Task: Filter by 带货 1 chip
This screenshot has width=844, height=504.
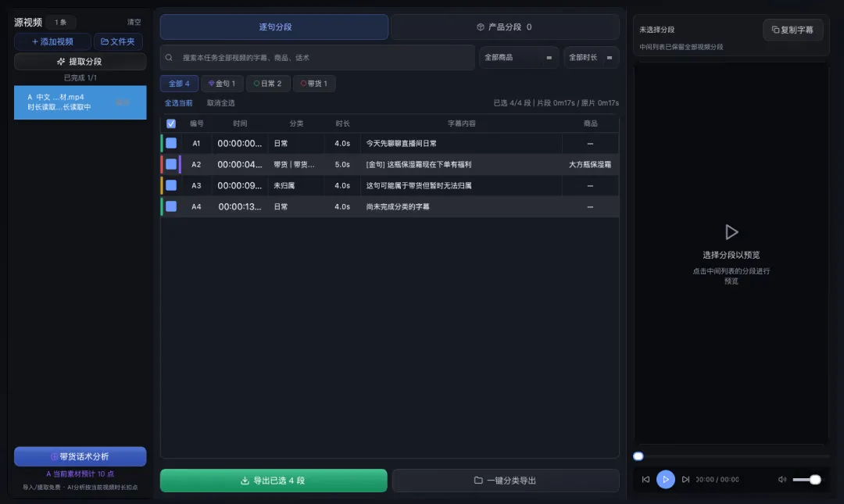Action: pyautogui.click(x=314, y=84)
